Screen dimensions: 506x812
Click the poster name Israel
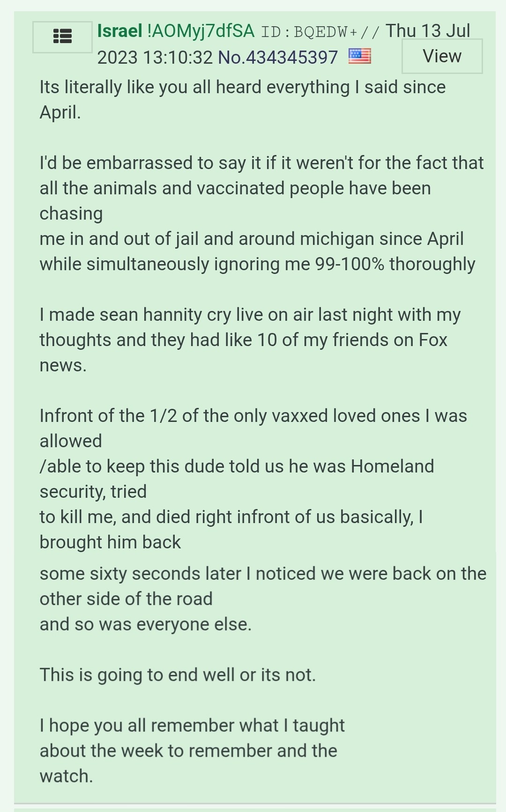tap(119, 31)
